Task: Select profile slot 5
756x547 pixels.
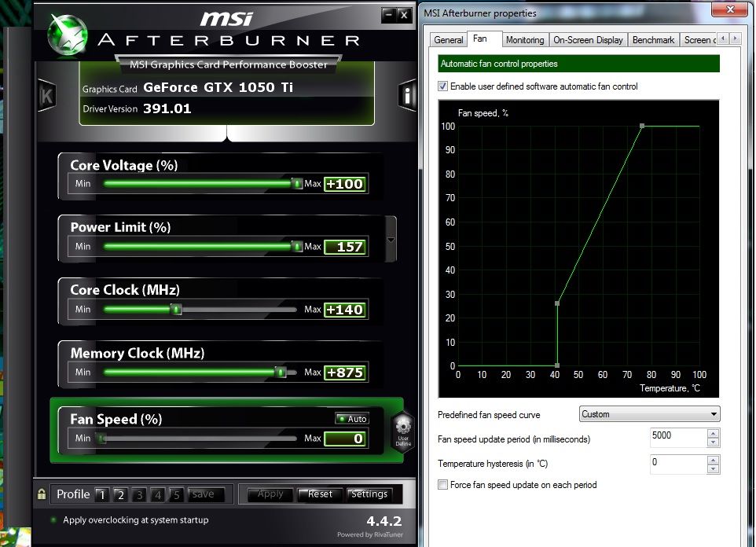Action: 177,494
